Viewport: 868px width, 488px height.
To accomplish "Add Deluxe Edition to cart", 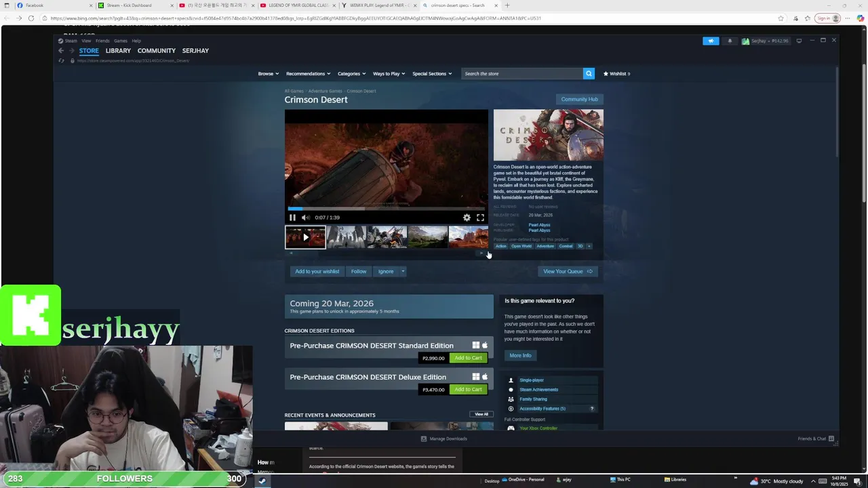I will pyautogui.click(x=468, y=390).
